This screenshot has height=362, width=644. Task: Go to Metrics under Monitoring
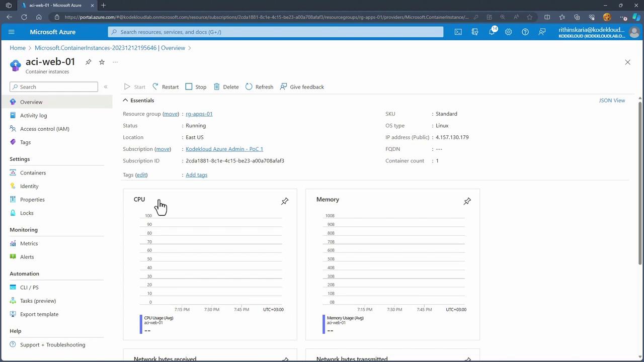point(29,243)
